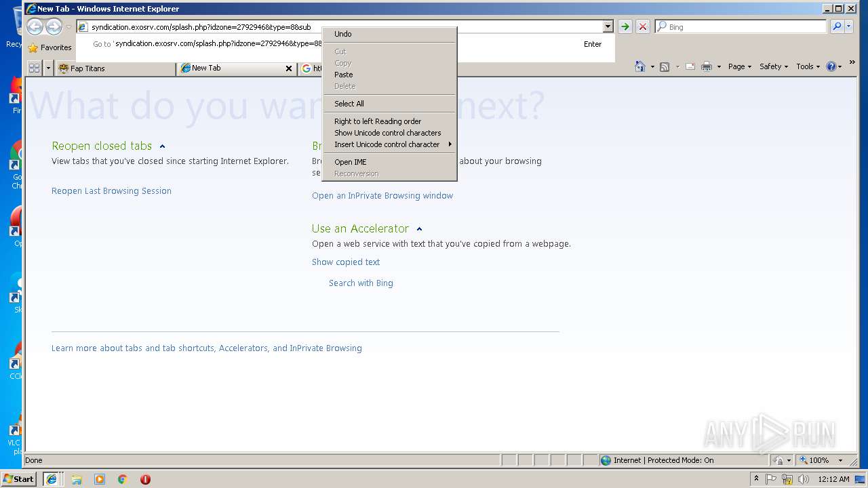Screen dimensions: 868x488
Task: Click the Show copied text link
Action: click(x=346, y=262)
